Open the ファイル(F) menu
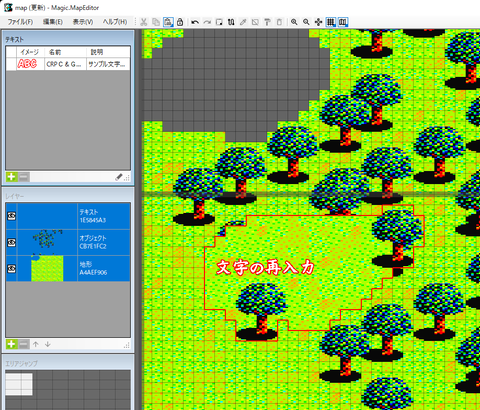The image size is (480, 410). (20, 22)
